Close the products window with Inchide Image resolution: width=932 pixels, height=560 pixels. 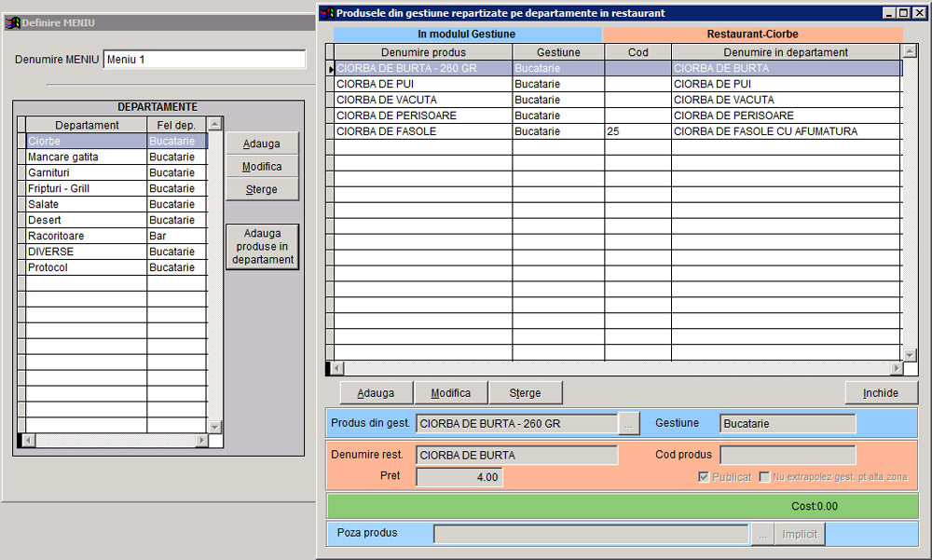tap(881, 393)
